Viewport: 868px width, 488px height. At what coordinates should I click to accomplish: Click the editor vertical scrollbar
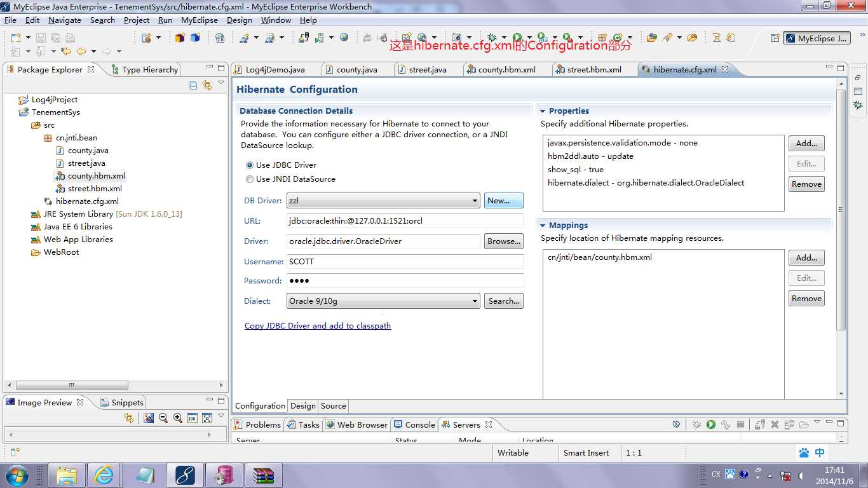[x=841, y=210]
